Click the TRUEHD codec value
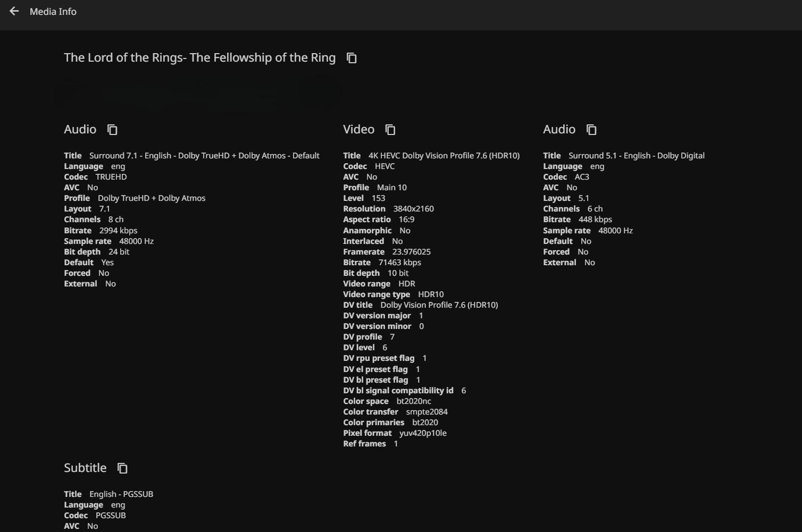The height and width of the screenshot is (532, 802). click(111, 177)
